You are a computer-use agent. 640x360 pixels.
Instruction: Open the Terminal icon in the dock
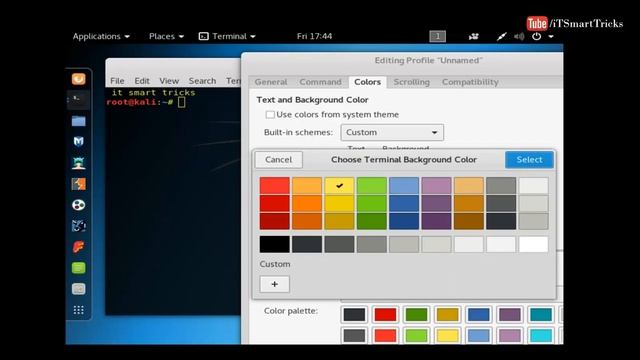78,100
